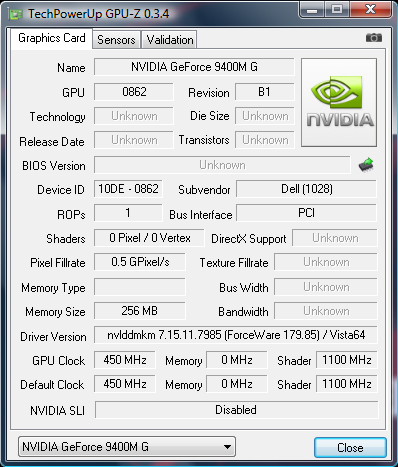Screen dimensions: 398x467
Task: Open the Validation tab
Action: coord(170,40)
